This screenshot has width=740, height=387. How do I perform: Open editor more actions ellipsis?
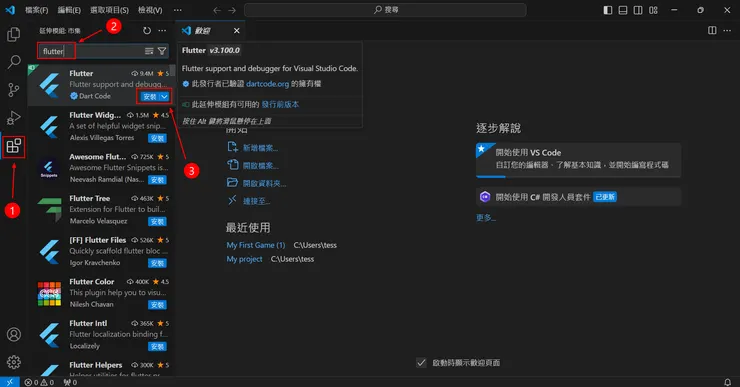[727, 31]
